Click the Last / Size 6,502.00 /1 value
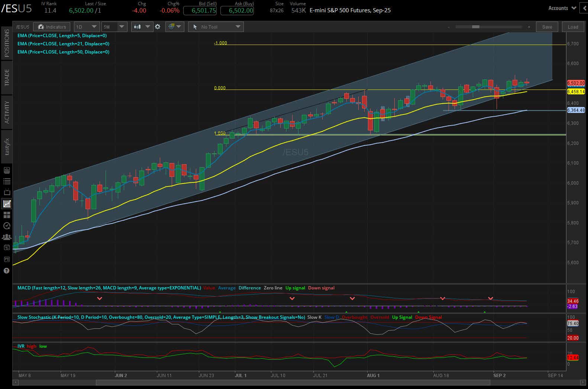This screenshot has width=588, height=389. (x=85, y=10)
